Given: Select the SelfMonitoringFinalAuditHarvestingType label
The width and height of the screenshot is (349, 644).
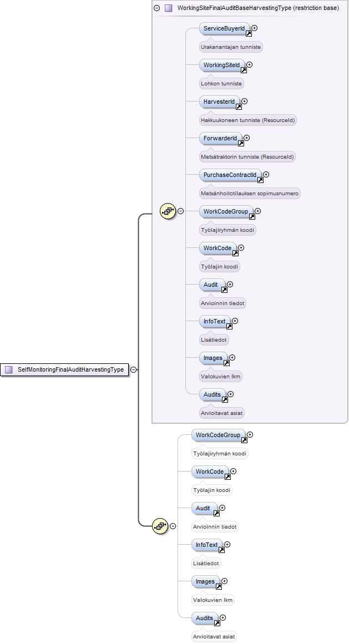Looking at the screenshot, I should click(x=70, y=369).
